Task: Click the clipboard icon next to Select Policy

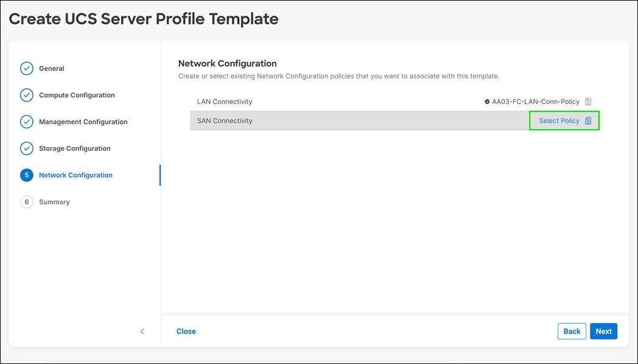Action: pos(587,121)
